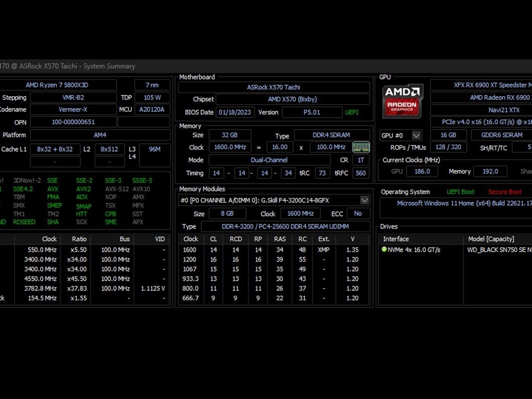
Task: Click the VID column header
Action: [x=152, y=239]
